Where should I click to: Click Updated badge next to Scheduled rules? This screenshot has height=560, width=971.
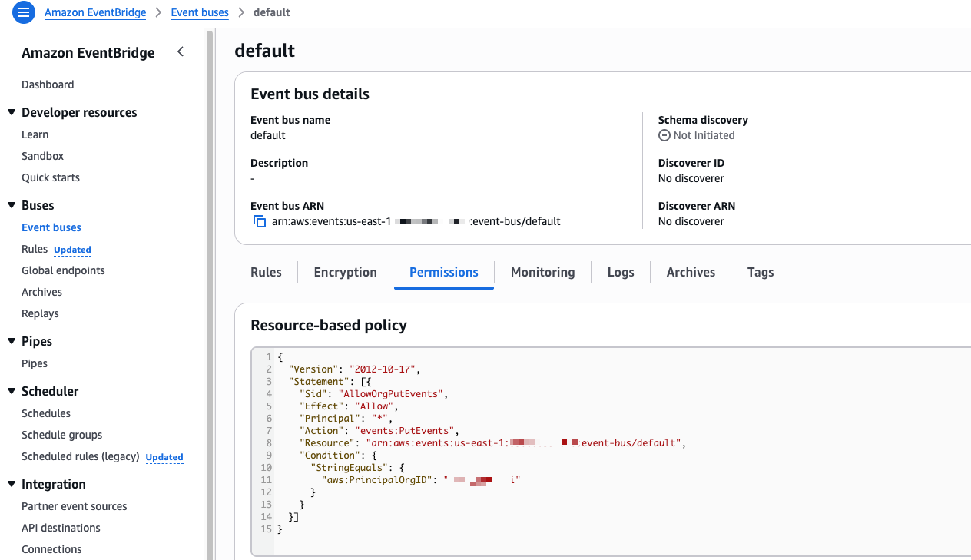pos(164,457)
